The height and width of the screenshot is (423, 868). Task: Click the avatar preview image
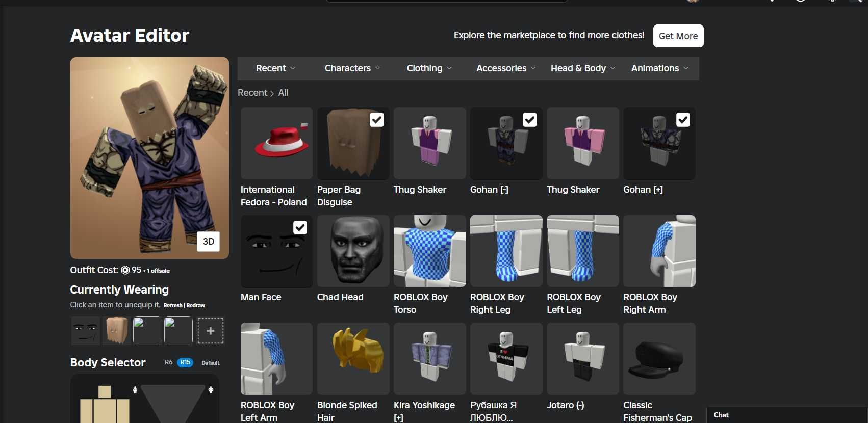click(x=149, y=158)
